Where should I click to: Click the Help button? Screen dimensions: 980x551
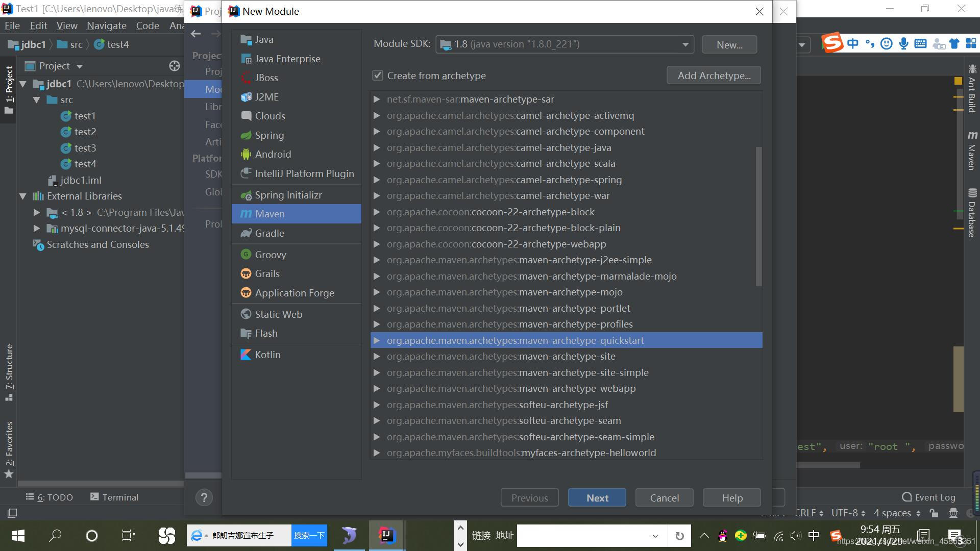[732, 497]
